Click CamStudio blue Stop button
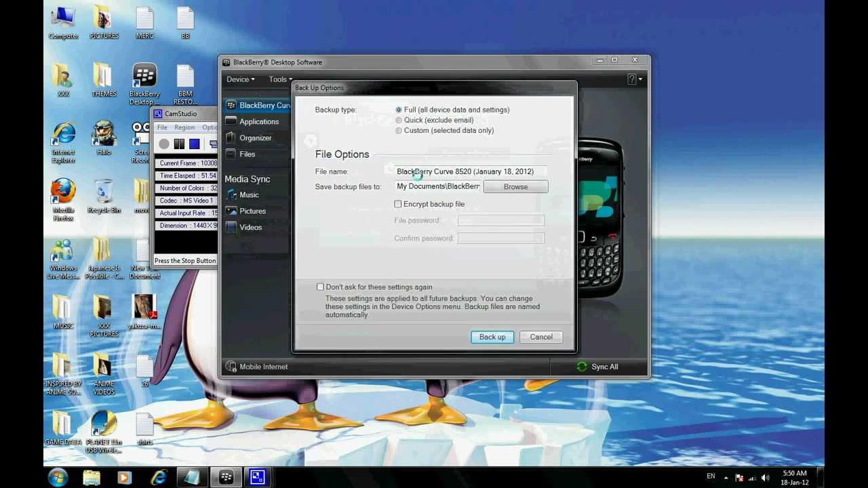868x488 pixels. click(x=195, y=144)
